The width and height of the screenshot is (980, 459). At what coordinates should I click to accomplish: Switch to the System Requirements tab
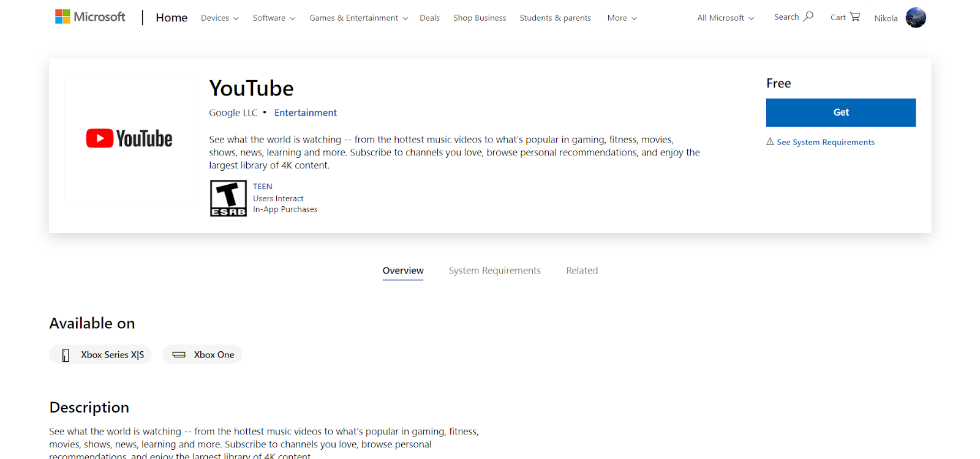pos(495,271)
